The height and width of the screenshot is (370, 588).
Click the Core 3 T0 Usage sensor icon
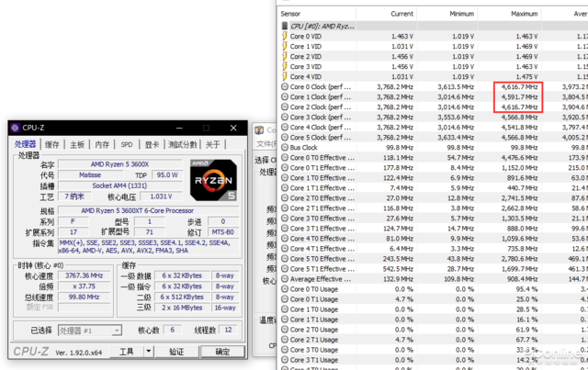click(x=285, y=350)
